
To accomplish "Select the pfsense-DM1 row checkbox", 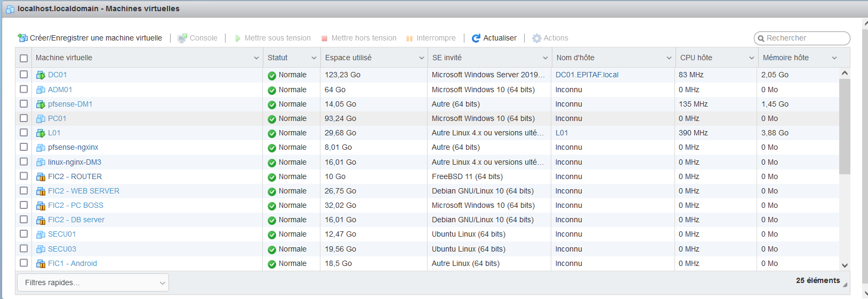I will click(24, 104).
